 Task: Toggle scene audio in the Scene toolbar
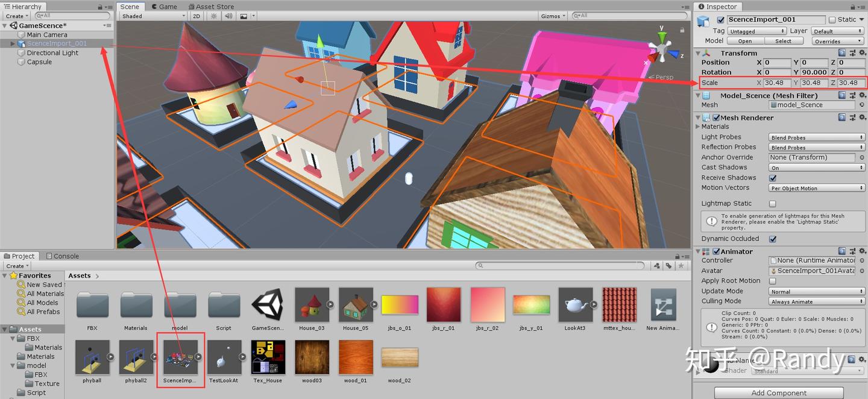[x=228, y=16]
